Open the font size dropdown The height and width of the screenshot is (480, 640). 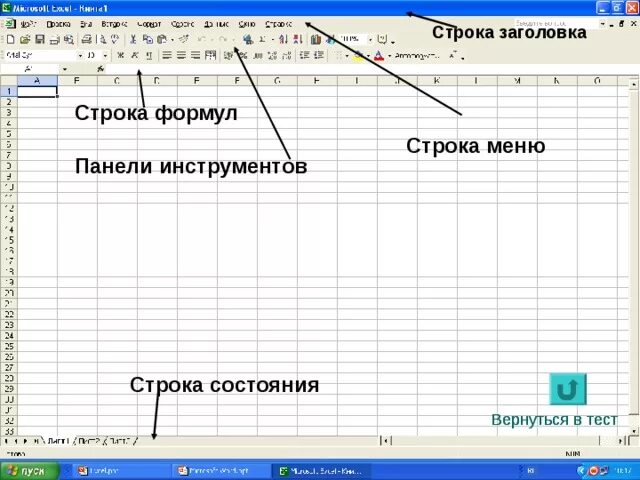(x=105, y=55)
